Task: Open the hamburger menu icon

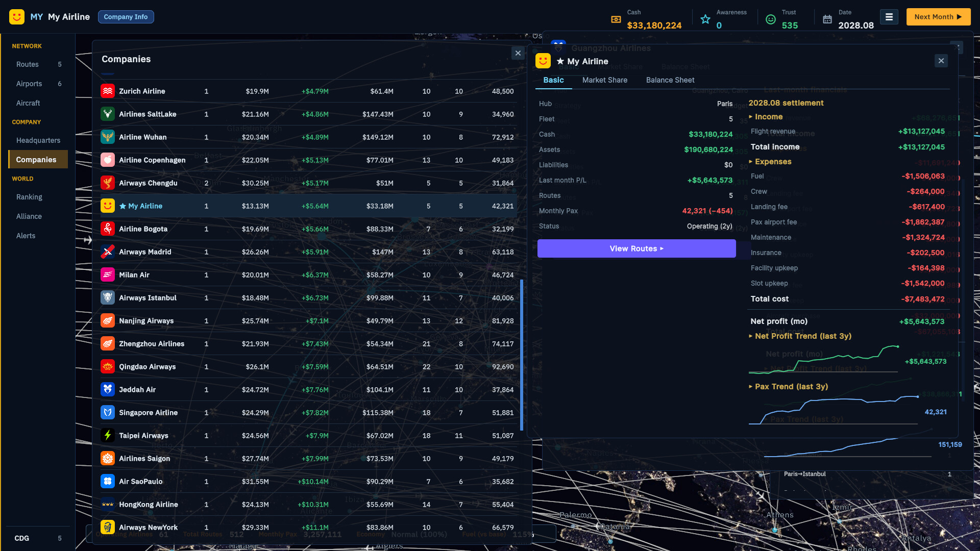Action: 889,17
